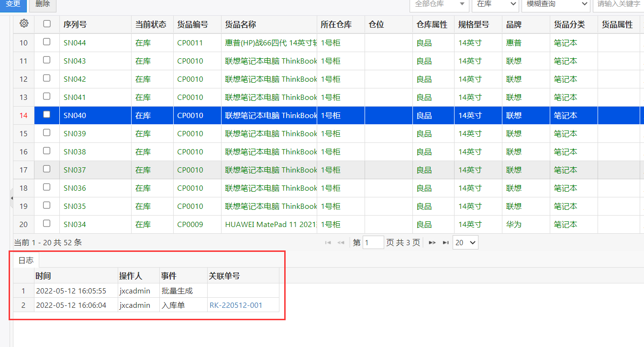Sort by the 规格型号 column header
Viewport: 644px width, 347px height.
point(478,25)
